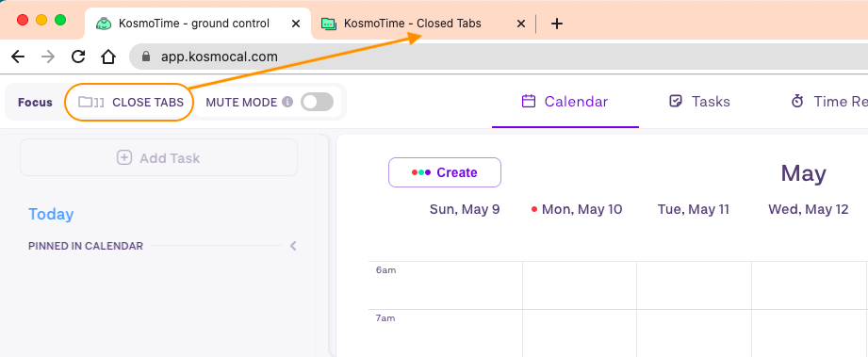Switch to the Calendar tab
This screenshot has height=357, width=868.
tap(565, 102)
